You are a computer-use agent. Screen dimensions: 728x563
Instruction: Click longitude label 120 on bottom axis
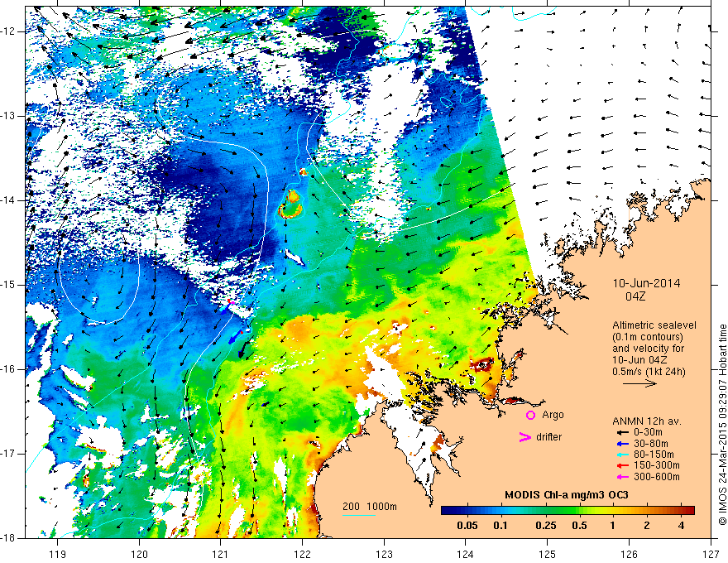pyautogui.click(x=139, y=554)
